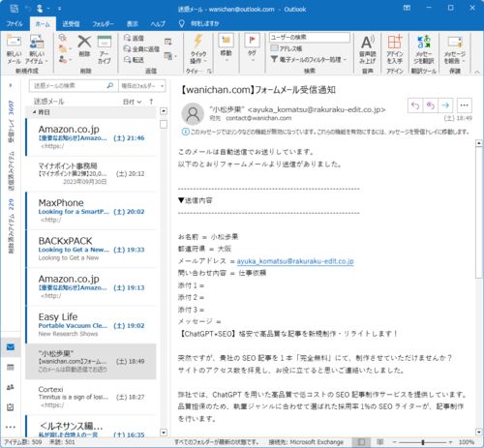Click the Translate Message button
The width and height of the screenshot is (484, 448).
[x=424, y=49]
